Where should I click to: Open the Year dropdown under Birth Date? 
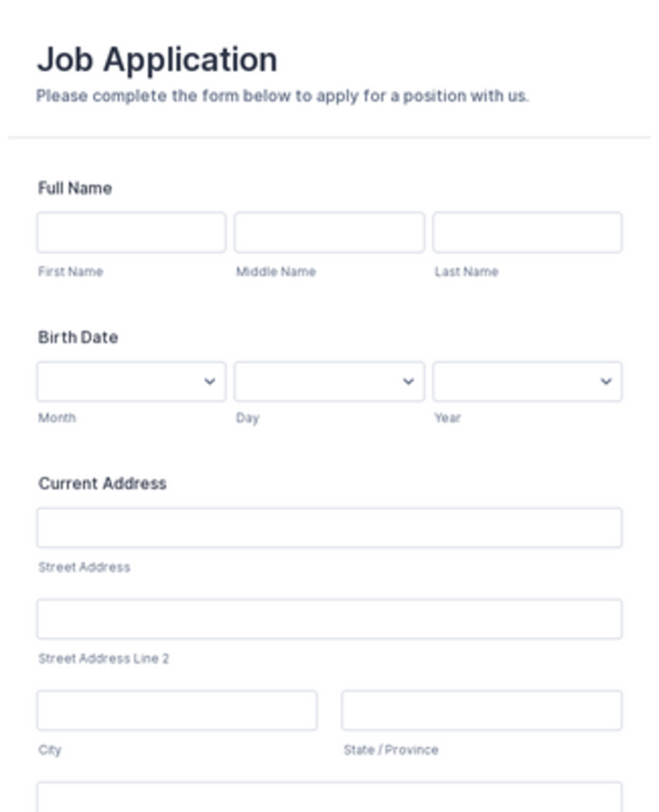527,382
